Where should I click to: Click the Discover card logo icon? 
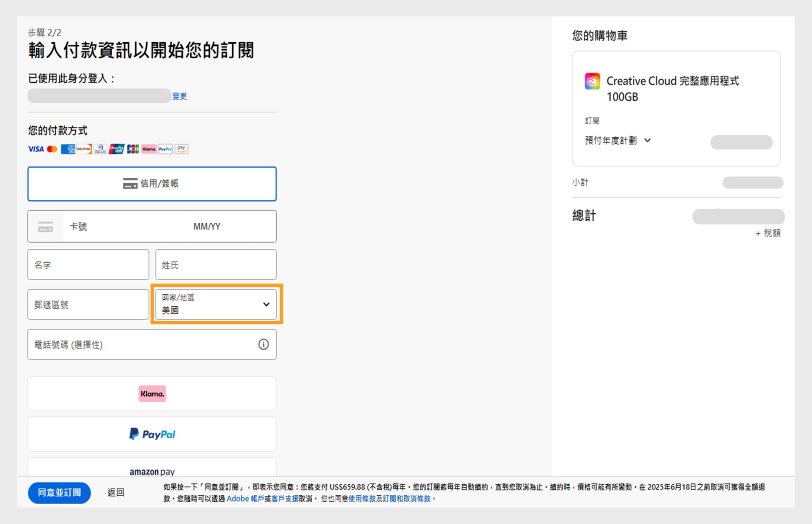coord(84,149)
